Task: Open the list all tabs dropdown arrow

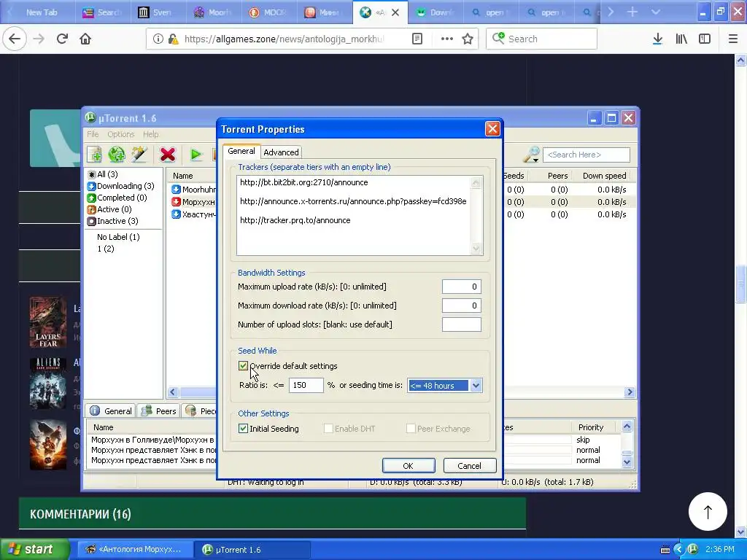Action: click(656, 12)
